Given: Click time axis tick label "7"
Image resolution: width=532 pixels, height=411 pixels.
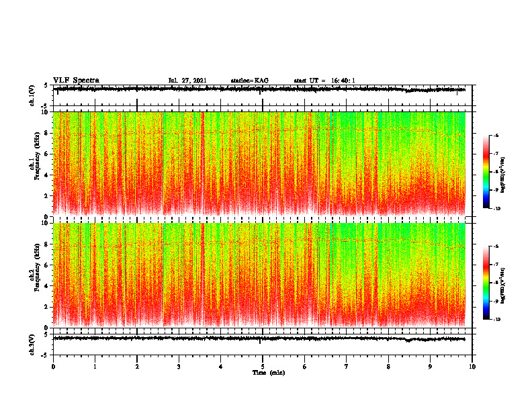Looking at the screenshot, I should pyautogui.click(x=347, y=367).
